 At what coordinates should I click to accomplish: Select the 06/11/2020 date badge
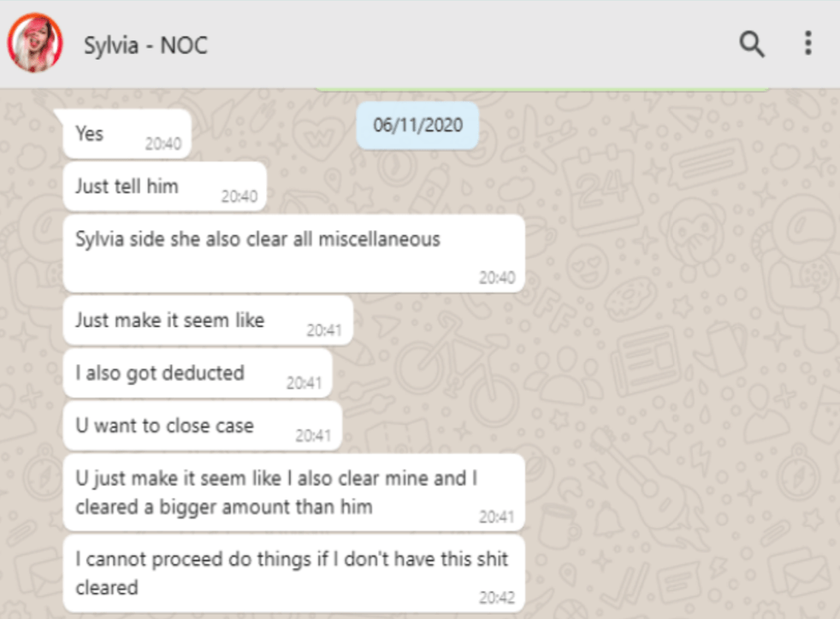point(417,126)
